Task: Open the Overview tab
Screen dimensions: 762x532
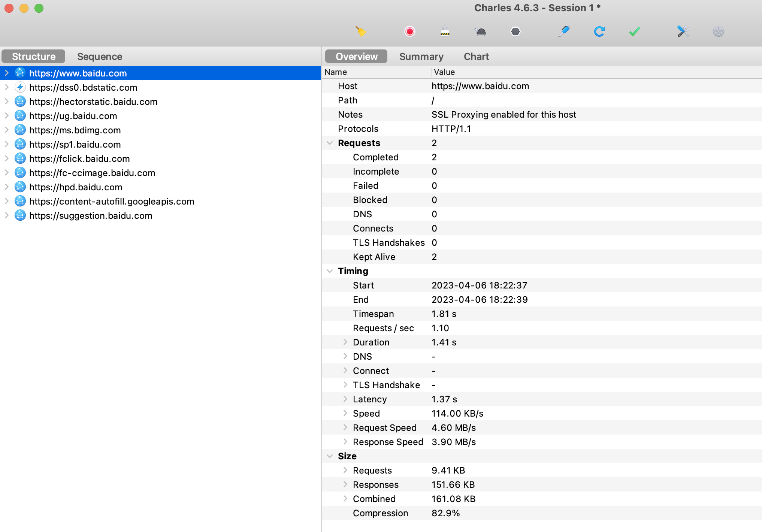Action: pos(356,56)
